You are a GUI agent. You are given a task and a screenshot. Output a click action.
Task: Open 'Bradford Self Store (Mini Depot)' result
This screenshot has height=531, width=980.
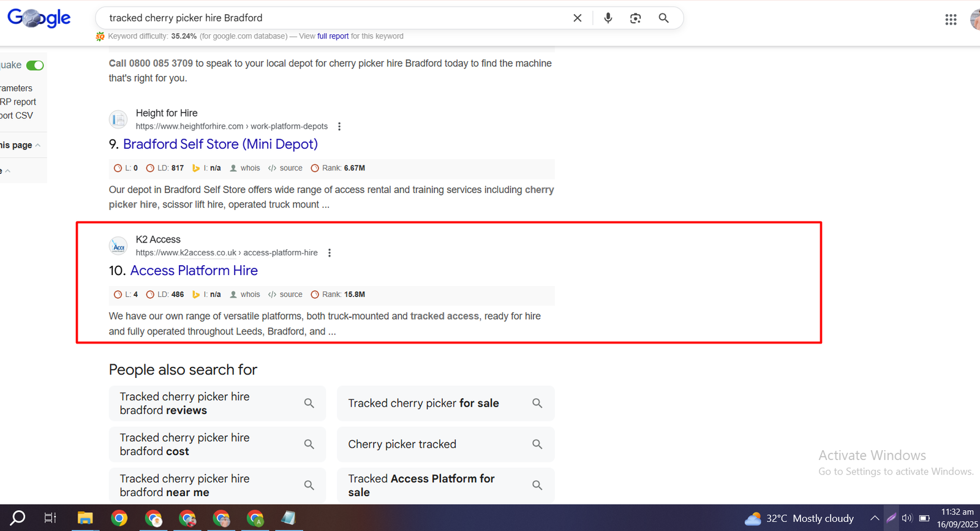220,145
